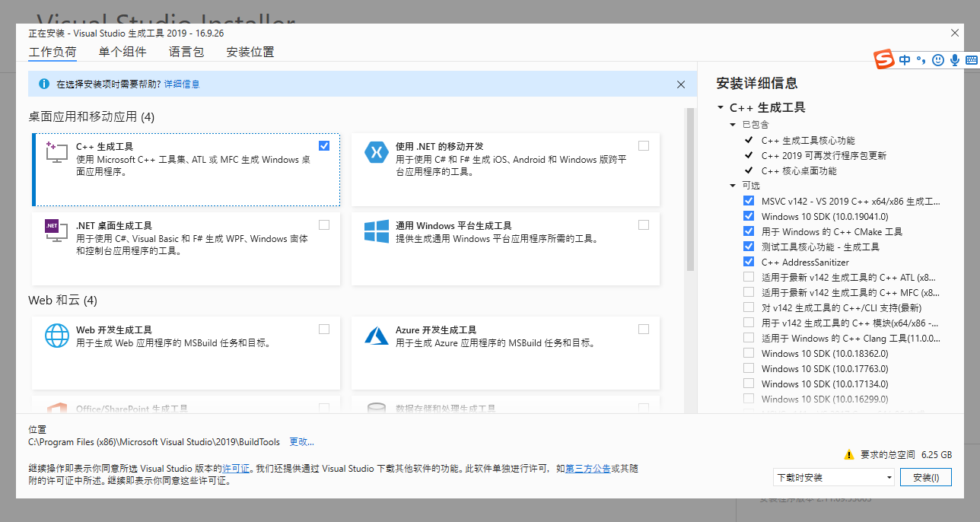Check Windows 10 SDK (10.0.18362.0)

click(749, 353)
